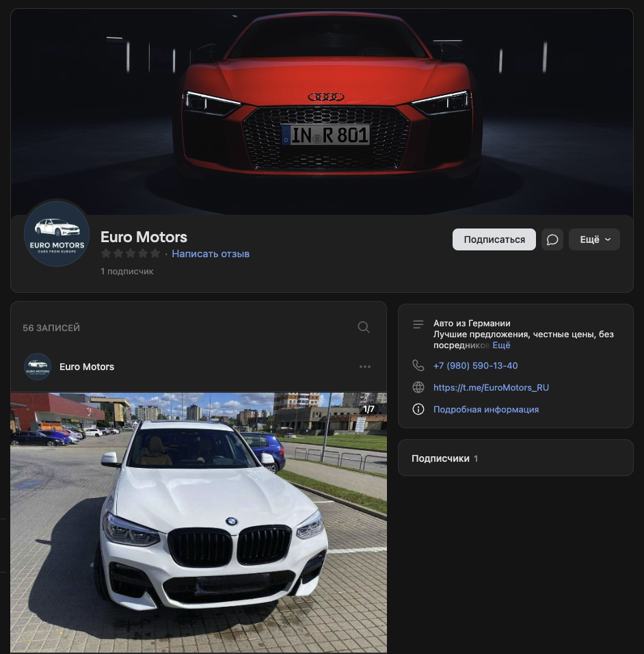The height and width of the screenshot is (654, 644).
Task: Click the description lines icon
Action: [x=418, y=324]
